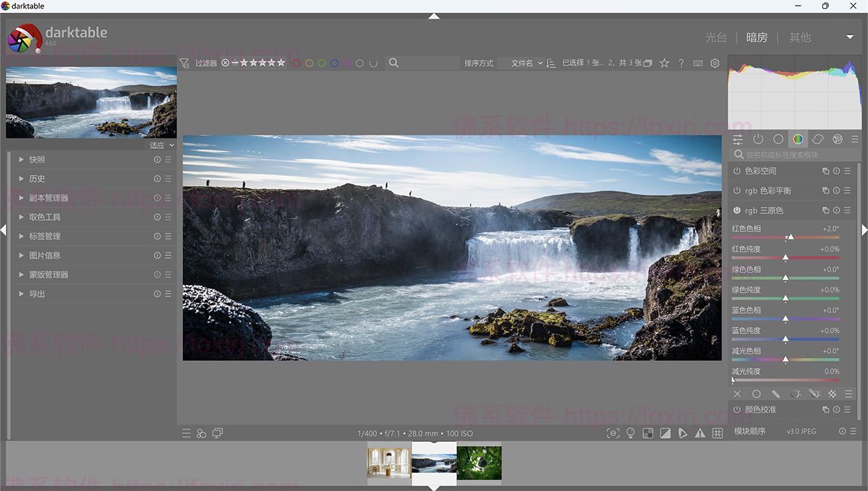This screenshot has height=491, width=868.
Task: Open the color modules group icon
Action: point(798,139)
